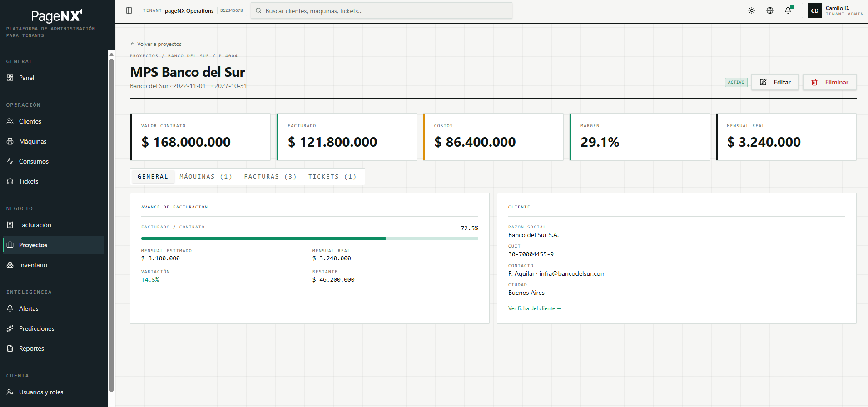Open the notifications bell
The width and height of the screenshot is (868, 407).
tap(788, 10)
